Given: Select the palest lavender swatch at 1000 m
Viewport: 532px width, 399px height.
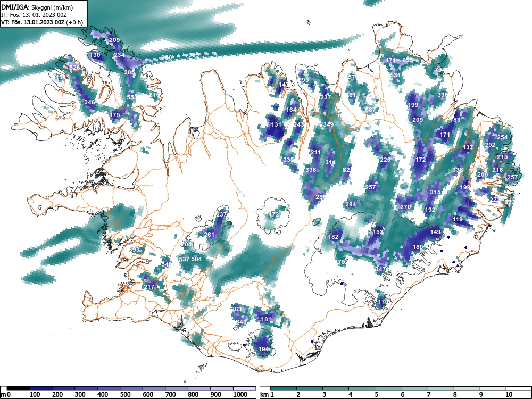Looking at the screenshot, I should (244, 388).
